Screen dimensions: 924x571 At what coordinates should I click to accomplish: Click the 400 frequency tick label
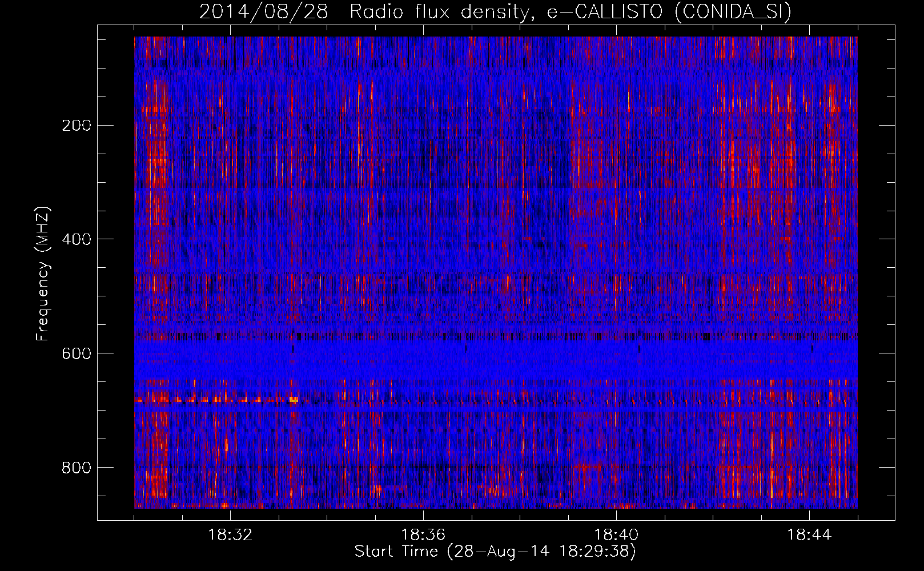click(76, 239)
